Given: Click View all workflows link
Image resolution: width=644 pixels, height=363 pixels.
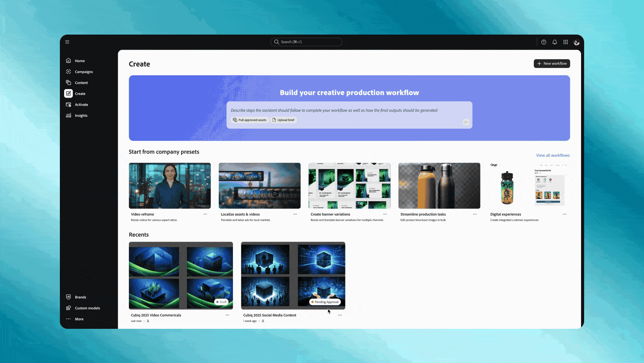Looking at the screenshot, I should (x=553, y=156).
